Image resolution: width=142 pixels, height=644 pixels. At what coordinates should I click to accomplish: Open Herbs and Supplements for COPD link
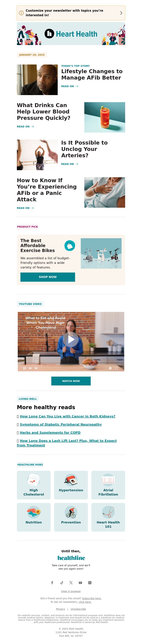50,432
